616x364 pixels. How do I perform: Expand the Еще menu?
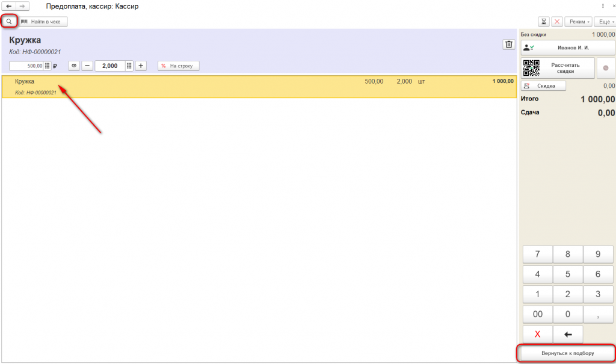[x=605, y=22]
